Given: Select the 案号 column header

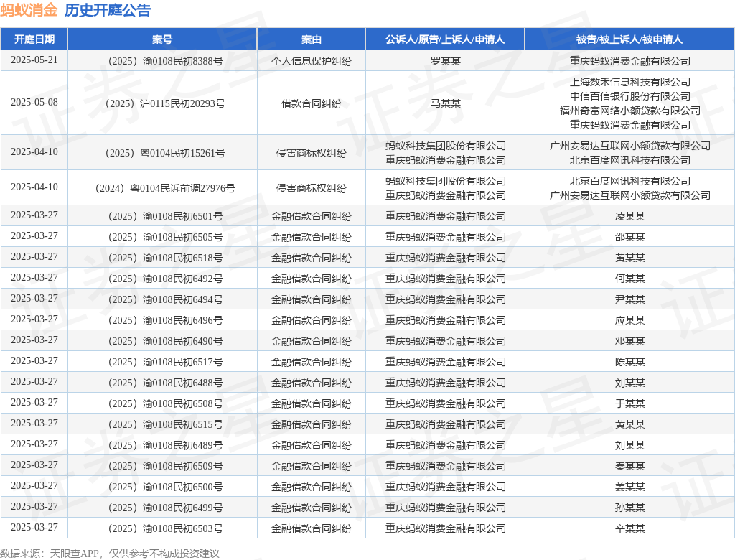Looking at the screenshot, I should click(x=162, y=39).
